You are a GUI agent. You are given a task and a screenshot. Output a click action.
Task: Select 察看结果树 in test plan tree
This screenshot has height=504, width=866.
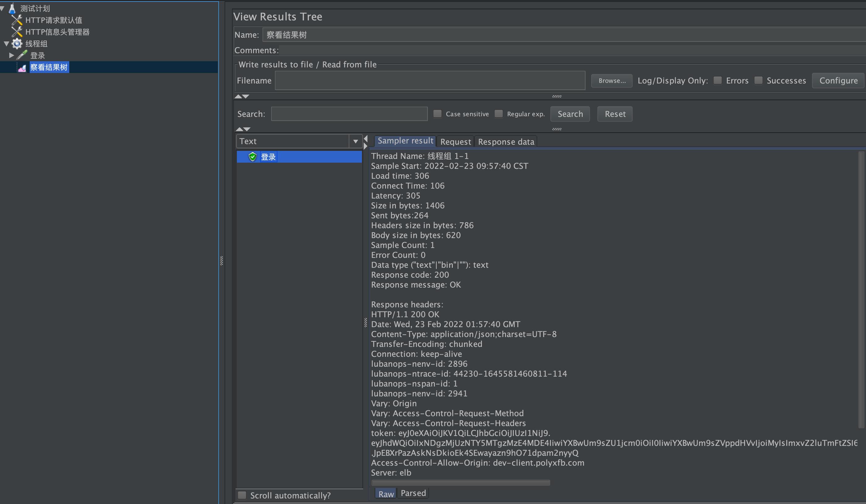(x=49, y=67)
